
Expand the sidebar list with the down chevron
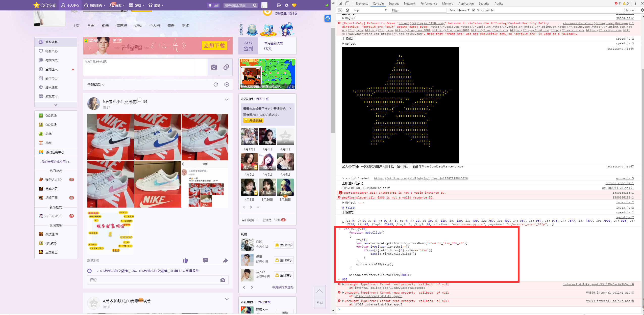click(56, 105)
